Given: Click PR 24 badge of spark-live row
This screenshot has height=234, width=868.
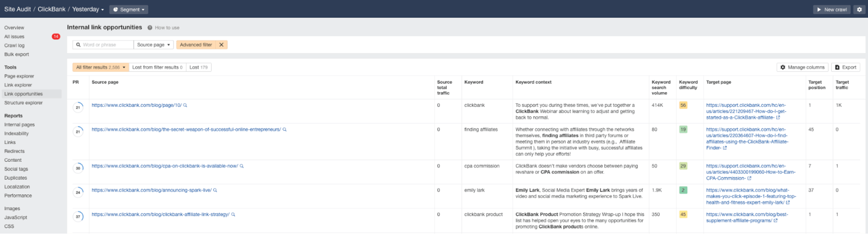Looking at the screenshot, I should 78,192.
